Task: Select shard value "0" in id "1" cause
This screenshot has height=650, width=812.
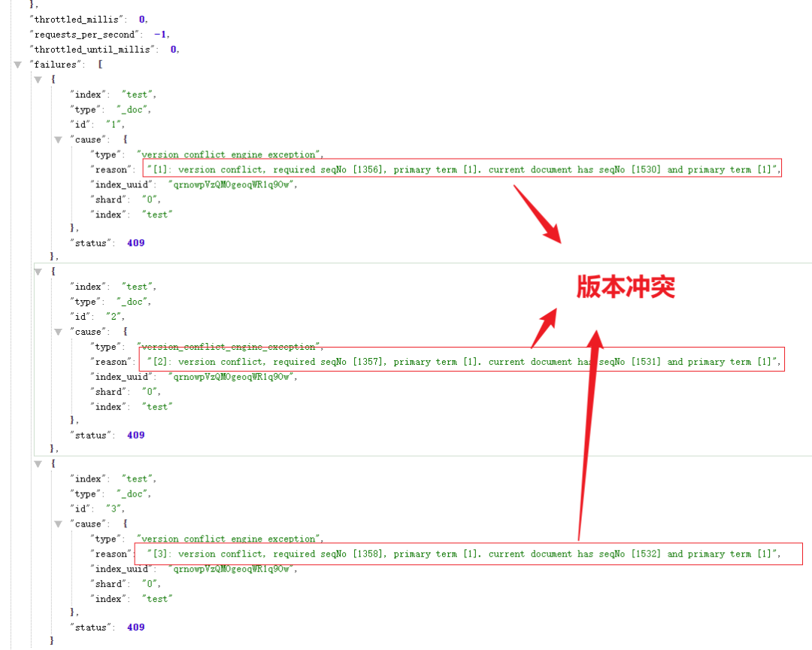Action: 150,199
